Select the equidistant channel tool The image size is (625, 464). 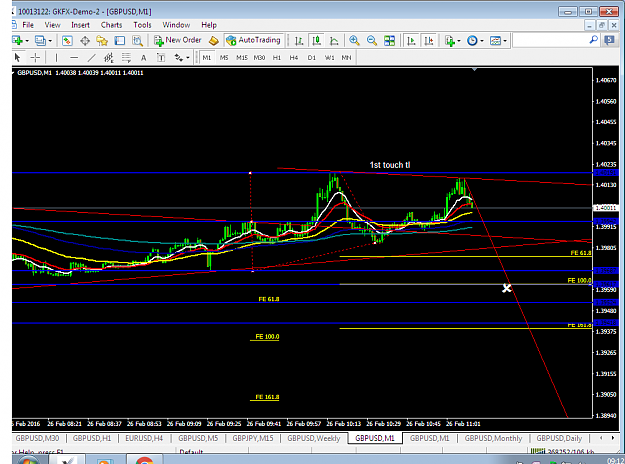pos(109,58)
